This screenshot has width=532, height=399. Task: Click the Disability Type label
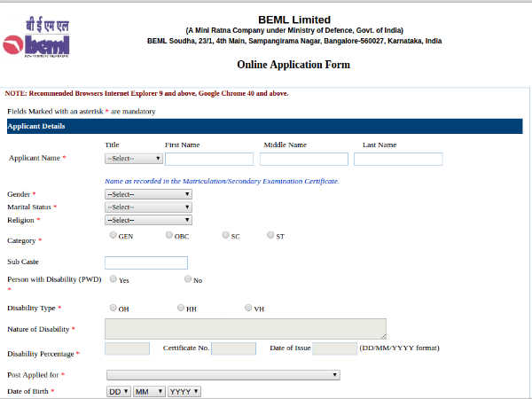[31, 308]
